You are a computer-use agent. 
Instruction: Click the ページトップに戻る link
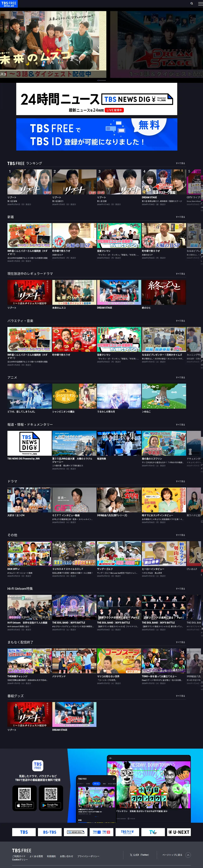(172, 855)
